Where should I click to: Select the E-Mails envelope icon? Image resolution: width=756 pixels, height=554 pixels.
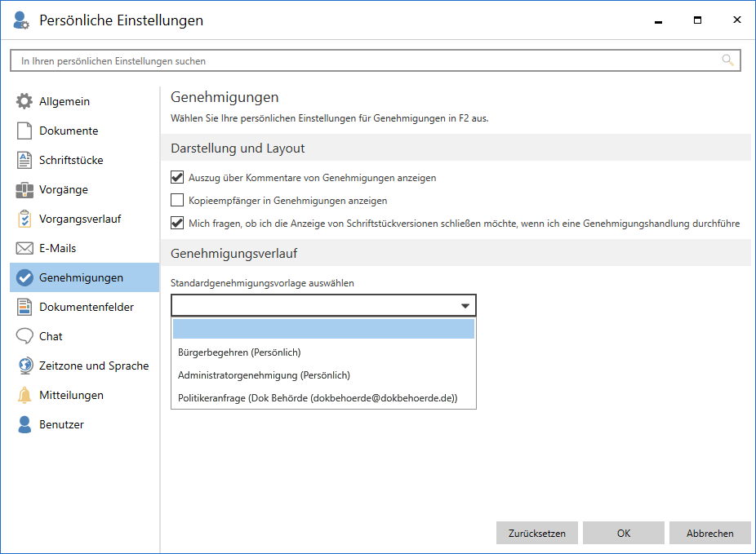[x=24, y=249]
